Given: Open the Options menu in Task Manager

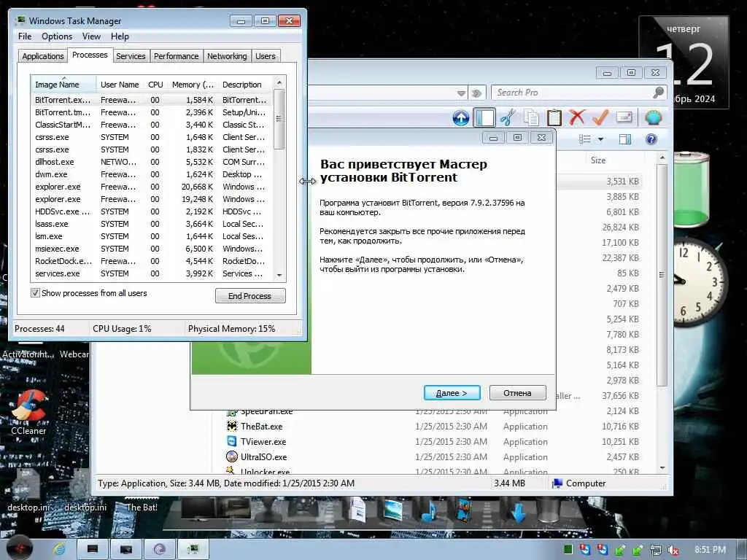Looking at the screenshot, I should (x=57, y=36).
